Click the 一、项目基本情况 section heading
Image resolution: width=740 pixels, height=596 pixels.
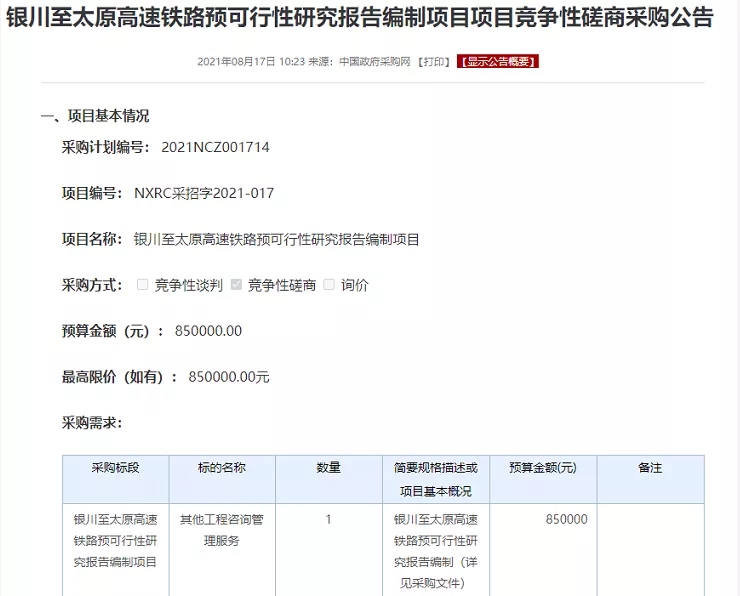[x=95, y=116]
